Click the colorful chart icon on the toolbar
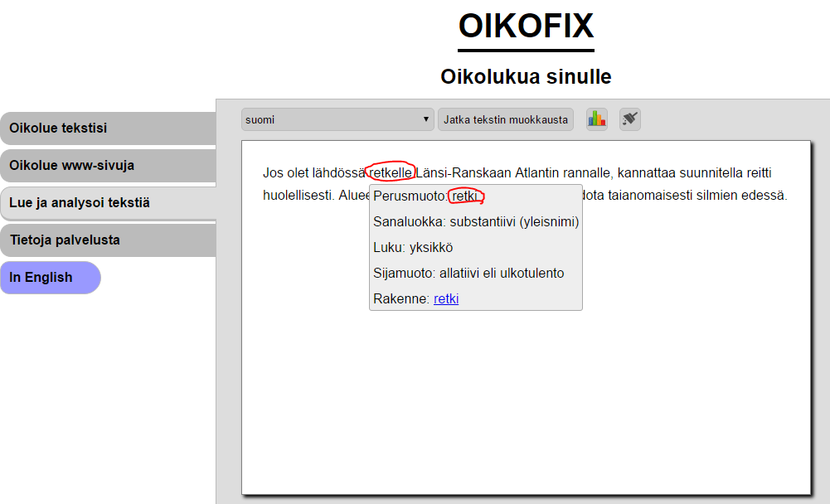 tap(596, 119)
